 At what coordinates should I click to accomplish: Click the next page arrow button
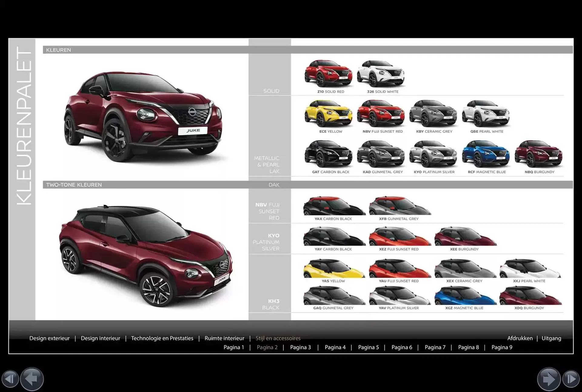(549, 379)
